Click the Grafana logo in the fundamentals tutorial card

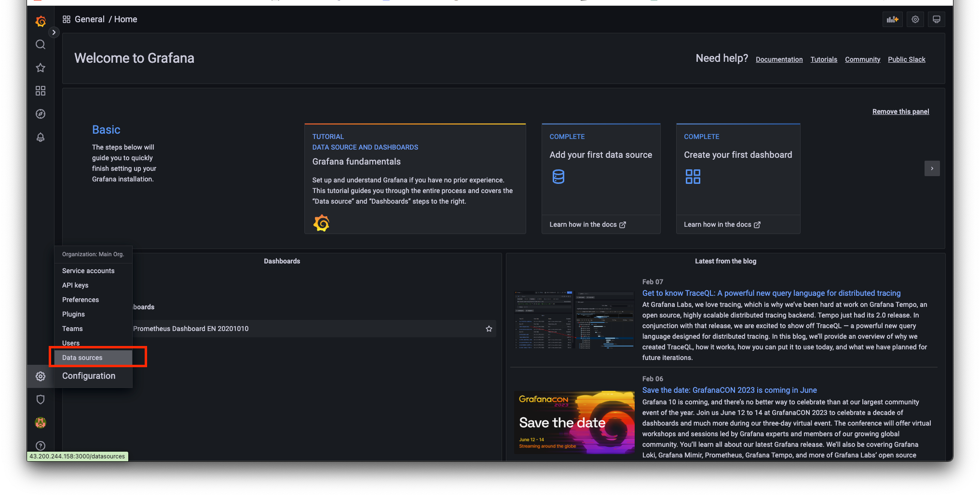click(x=321, y=223)
